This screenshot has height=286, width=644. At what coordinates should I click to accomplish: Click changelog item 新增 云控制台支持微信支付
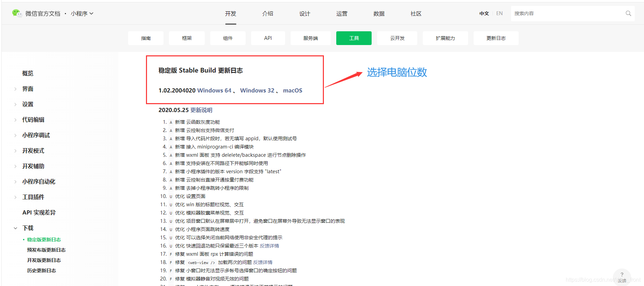204,130
